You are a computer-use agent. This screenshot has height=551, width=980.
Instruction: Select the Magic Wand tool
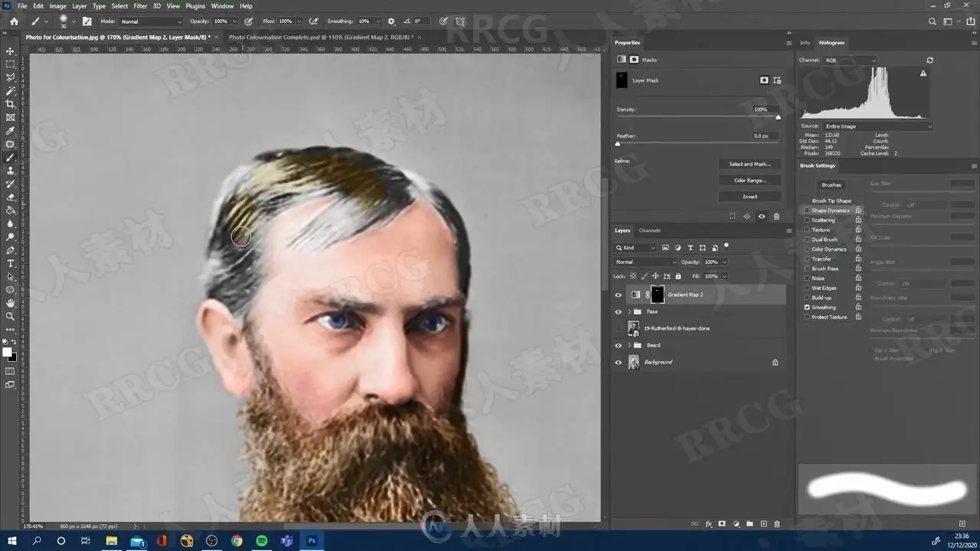(x=10, y=91)
